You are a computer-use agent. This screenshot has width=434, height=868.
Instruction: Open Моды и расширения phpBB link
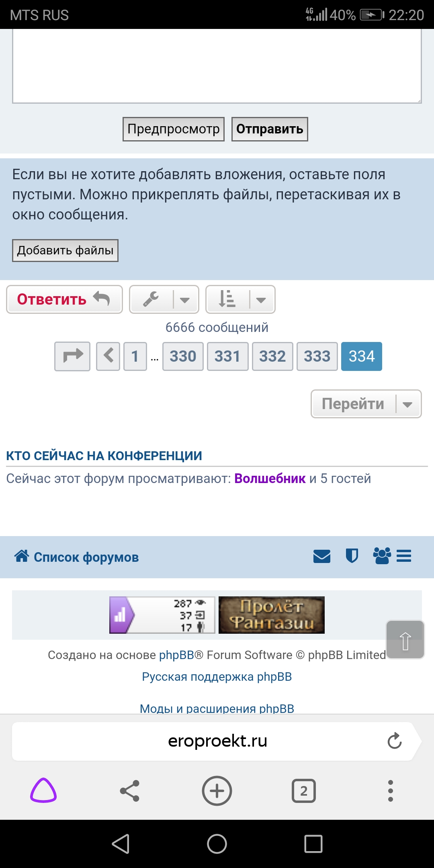(x=217, y=708)
